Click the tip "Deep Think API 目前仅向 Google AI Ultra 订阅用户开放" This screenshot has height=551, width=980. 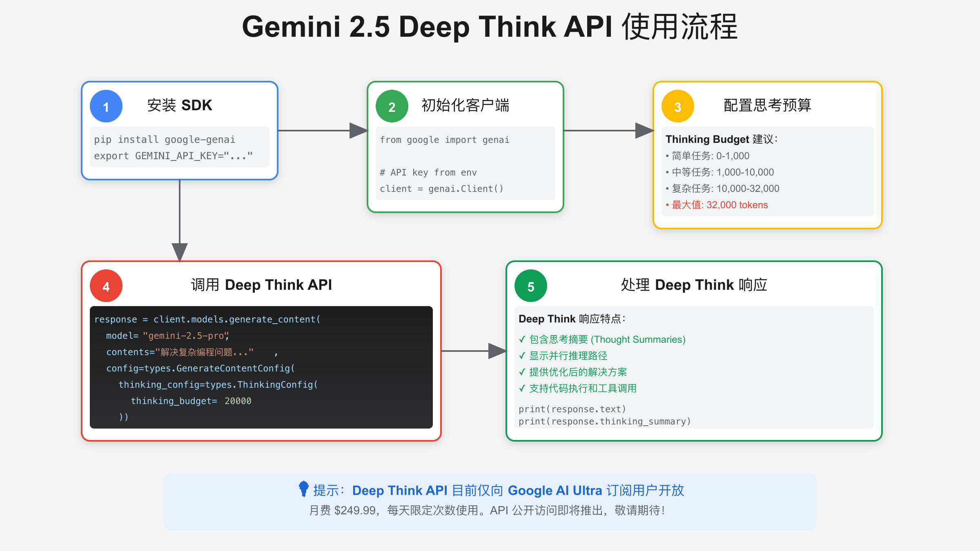(518, 491)
